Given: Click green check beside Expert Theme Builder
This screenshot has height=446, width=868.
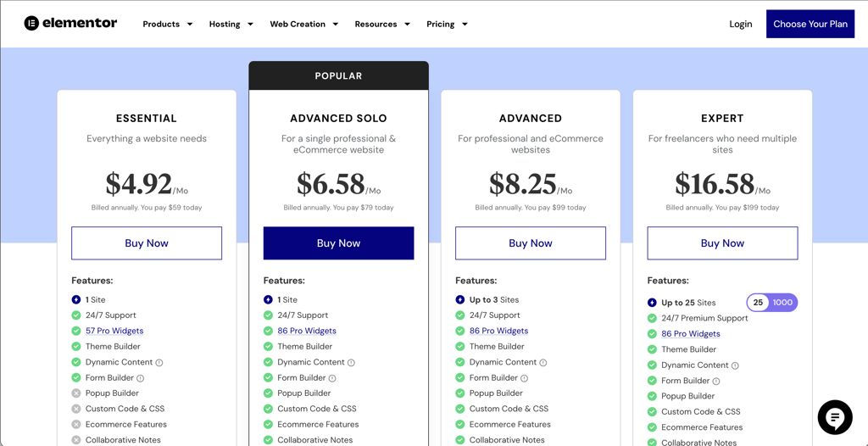Looking at the screenshot, I should [652, 349].
